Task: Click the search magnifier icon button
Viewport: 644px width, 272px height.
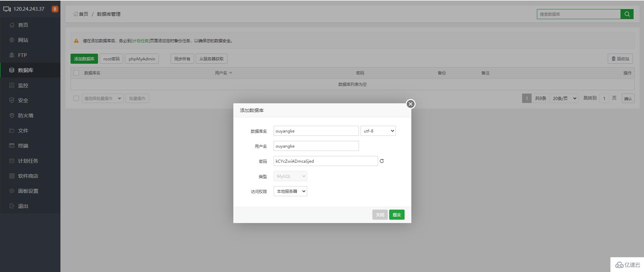Action: [627, 14]
